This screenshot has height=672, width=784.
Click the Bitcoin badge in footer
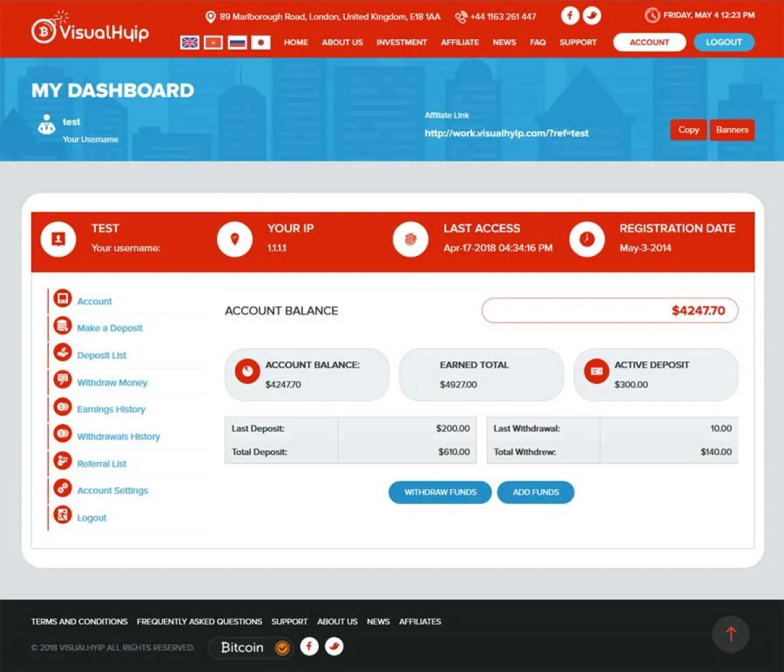250,648
